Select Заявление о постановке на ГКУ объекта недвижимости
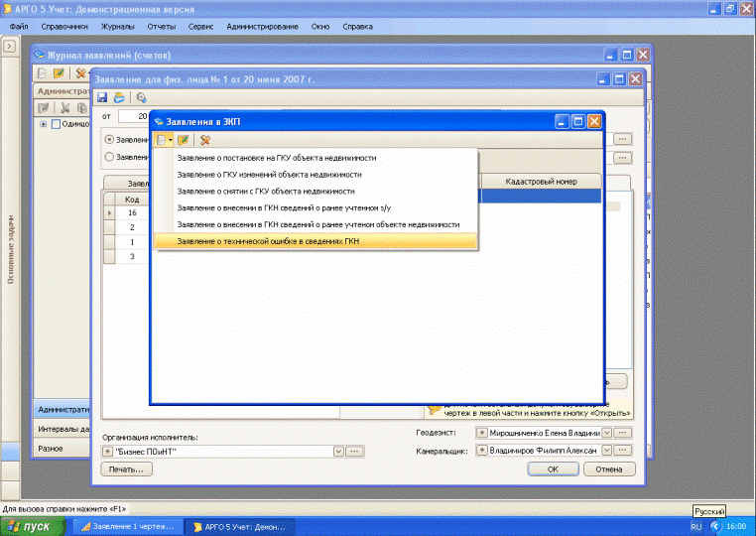756x536 pixels. point(315,158)
